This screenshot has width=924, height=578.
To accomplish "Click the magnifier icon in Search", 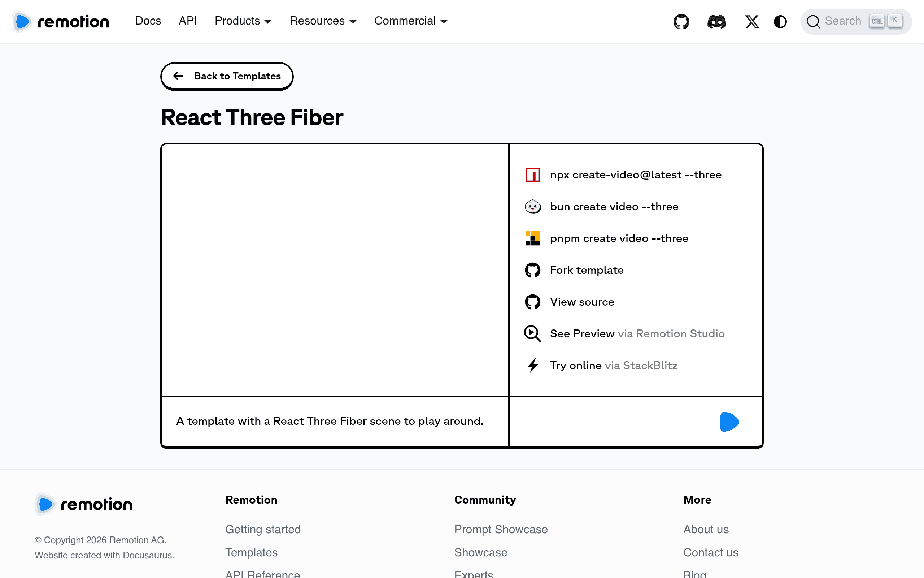I will click(x=813, y=21).
